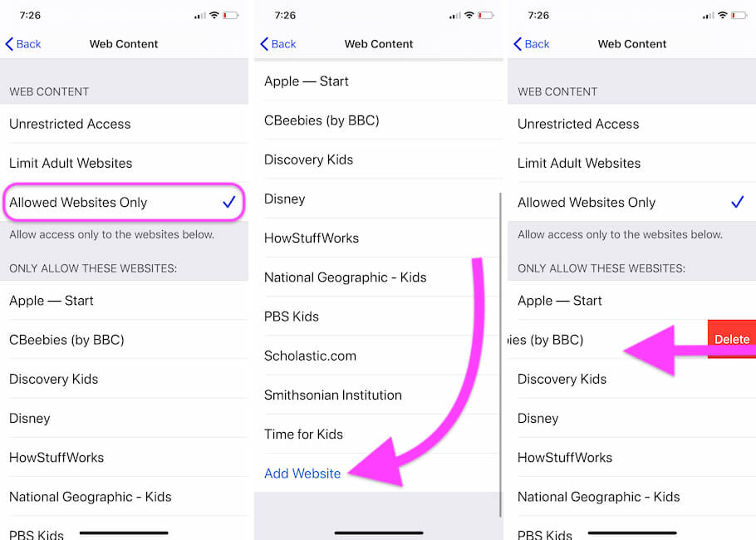Open Apple — Start on the left screen
756x540 pixels.
125,301
